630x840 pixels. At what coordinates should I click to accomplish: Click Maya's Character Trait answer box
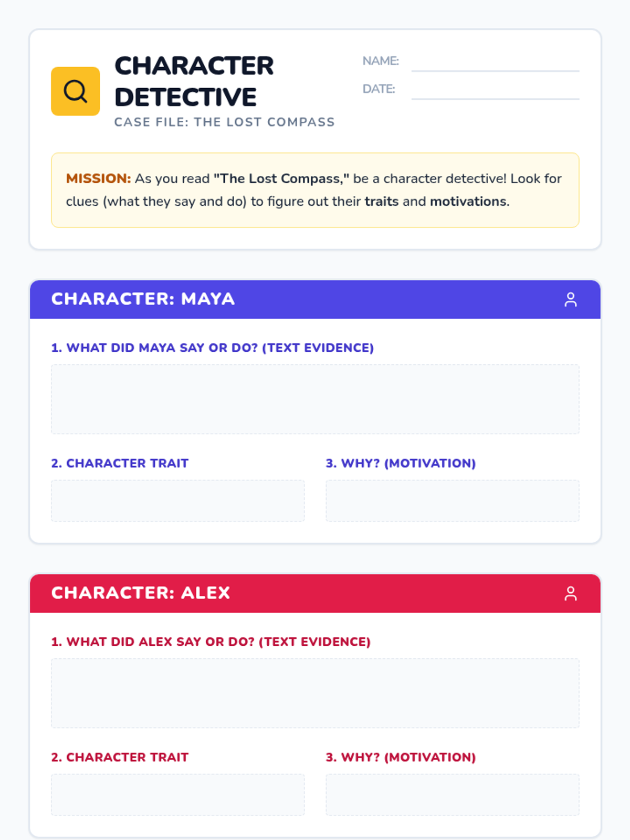(x=177, y=500)
